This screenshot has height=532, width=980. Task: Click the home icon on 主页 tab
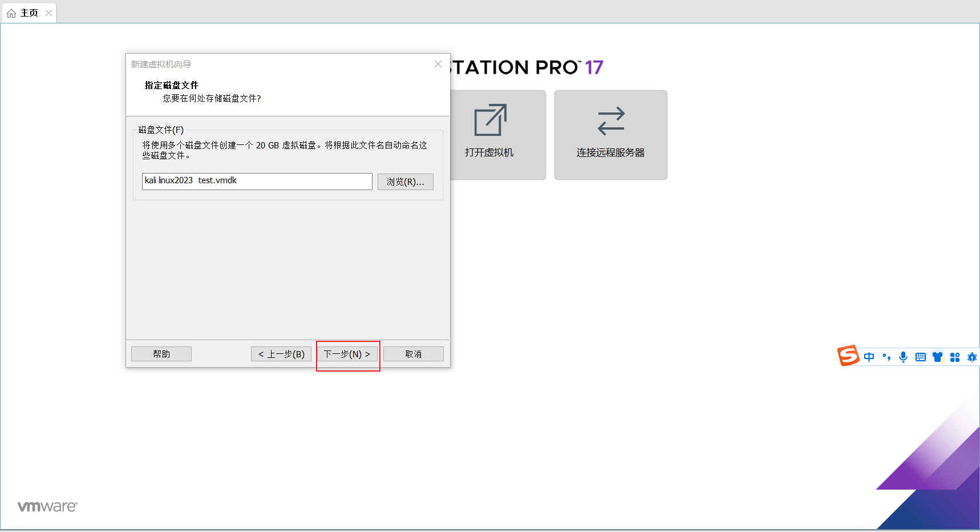(x=11, y=13)
